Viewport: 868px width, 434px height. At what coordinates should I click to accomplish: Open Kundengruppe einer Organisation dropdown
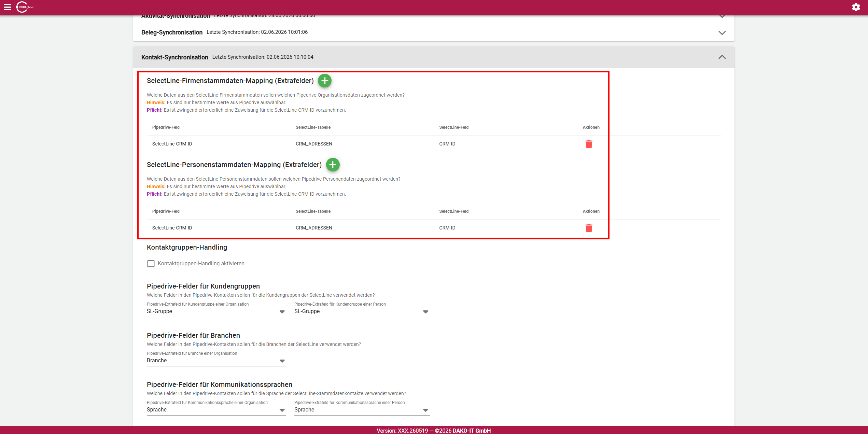point(216,311)
